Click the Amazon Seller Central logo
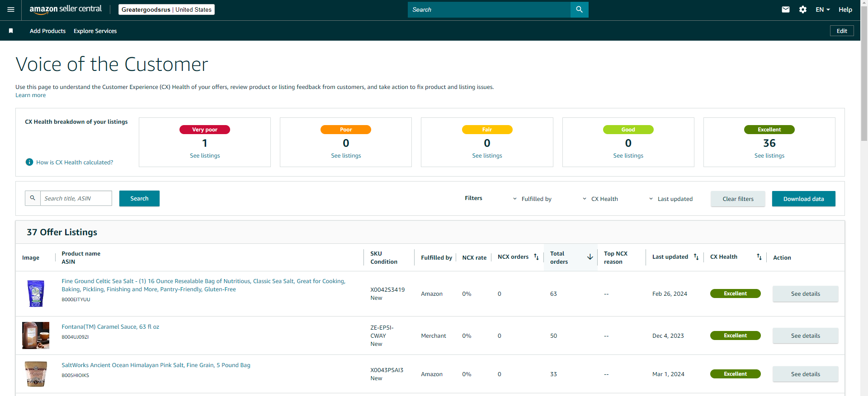This screenshot has width=868, height=396. (x=66, y=9)
